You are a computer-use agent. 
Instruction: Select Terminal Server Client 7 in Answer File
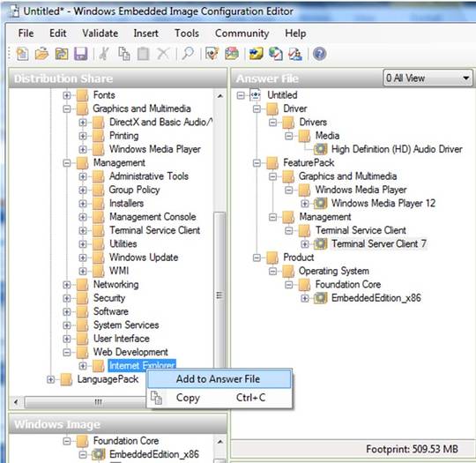(x=378, y=243)
